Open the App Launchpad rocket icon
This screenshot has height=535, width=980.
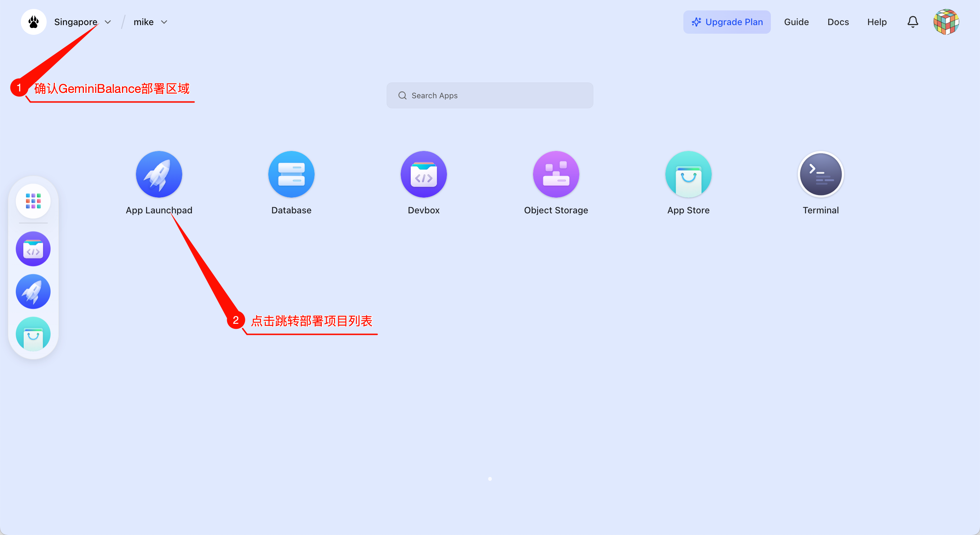pyautogui.click(x=159, y=174)
